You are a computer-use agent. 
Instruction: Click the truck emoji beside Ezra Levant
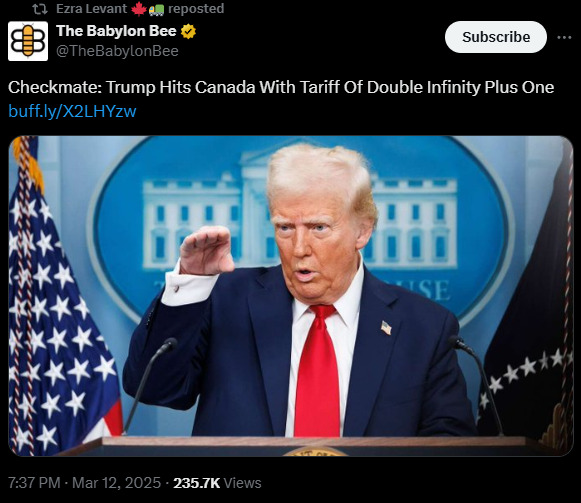156,10
